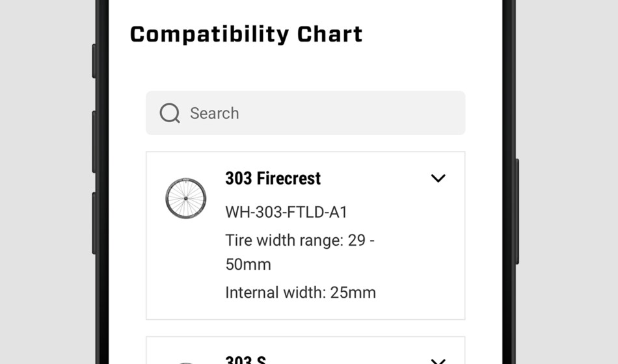The height and width of the screenshot is (364, 618).
Task: Click the Compatibility Chart heading
Action: pos(246,34)
